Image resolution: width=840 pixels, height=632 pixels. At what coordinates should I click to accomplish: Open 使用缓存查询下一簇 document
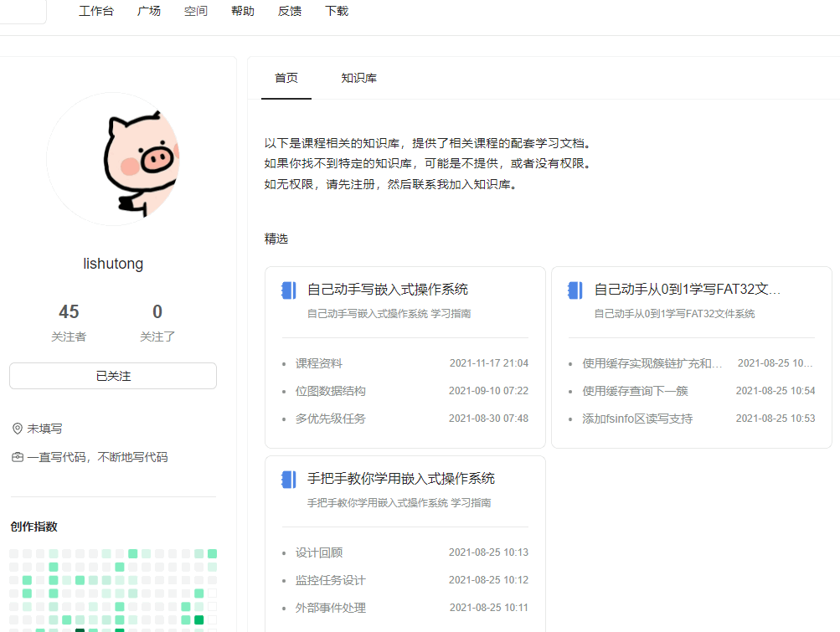coord(636,391)
